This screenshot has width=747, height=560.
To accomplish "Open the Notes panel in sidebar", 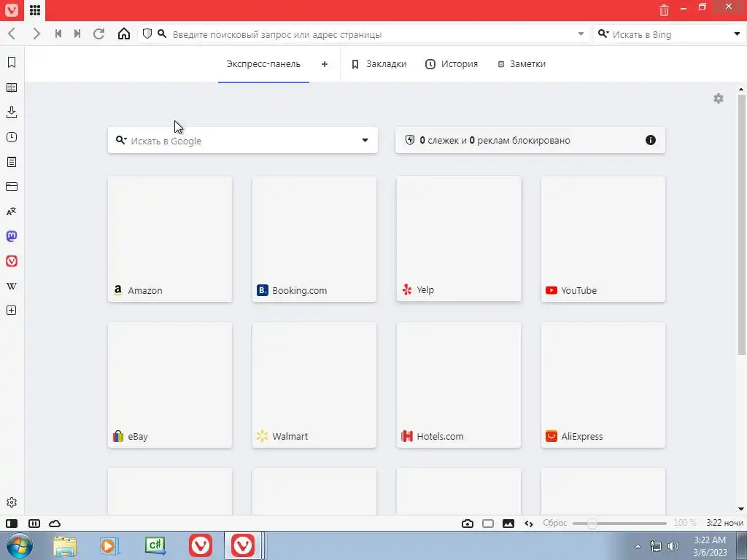I will point(12,162).
